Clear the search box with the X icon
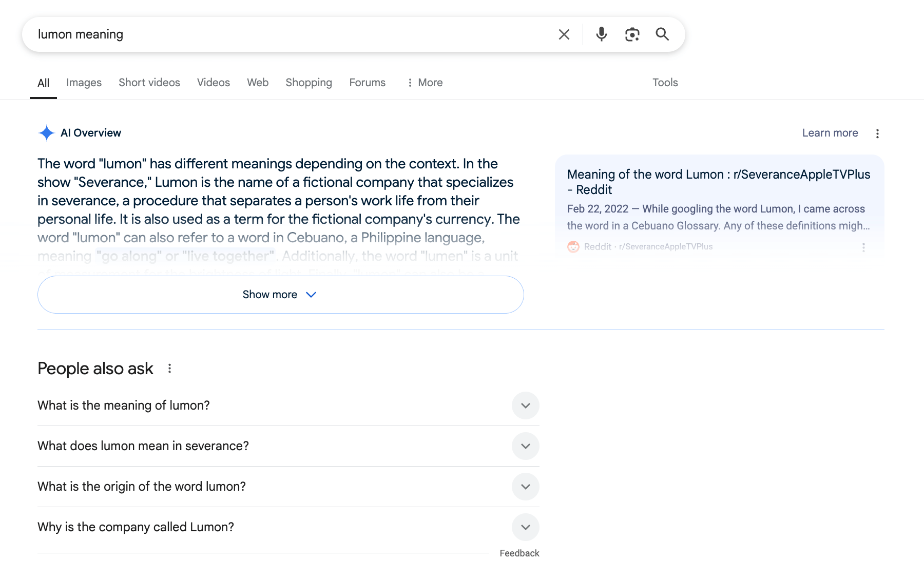The height and width of the screenshot is (579, 924). click(564, 34)
